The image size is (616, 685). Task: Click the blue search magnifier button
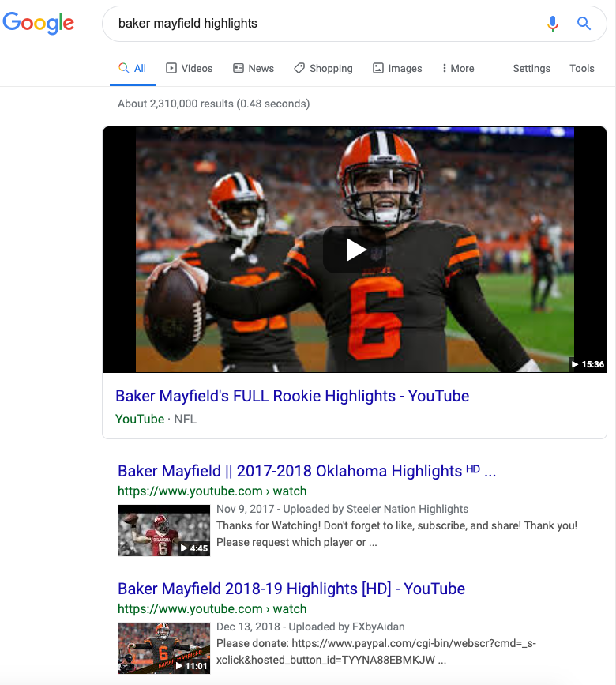584,24
